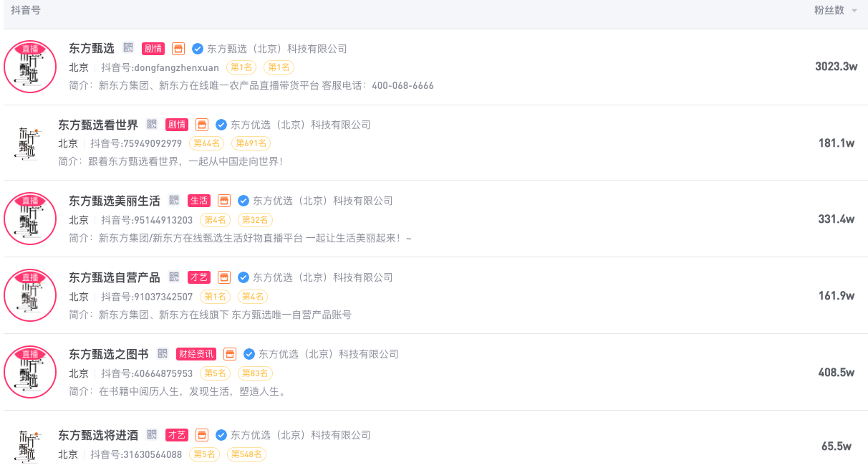Click shop icon in 东方甄选看世界 row
868x473 pixels.
point(202,124)
